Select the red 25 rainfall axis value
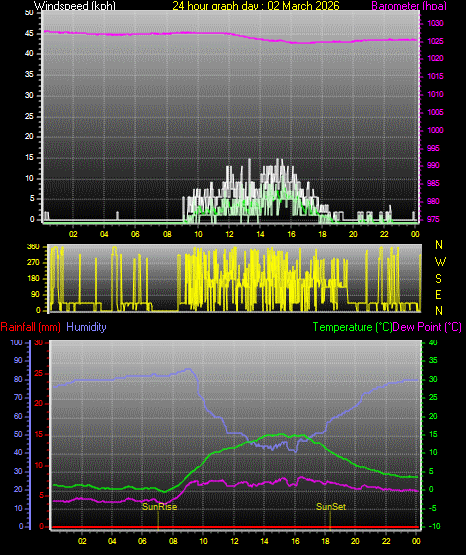The height and width of the screenshot is (555, 466). click(x=39, y=374)
